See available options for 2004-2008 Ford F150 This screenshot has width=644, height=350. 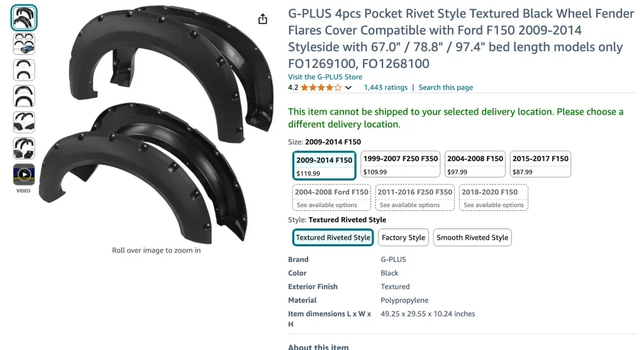[332, 198]
